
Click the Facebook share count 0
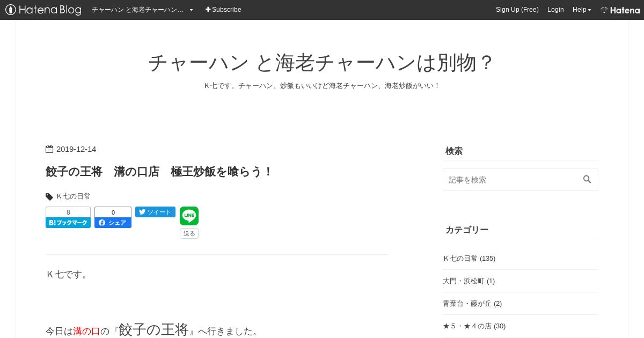point(113,212)
